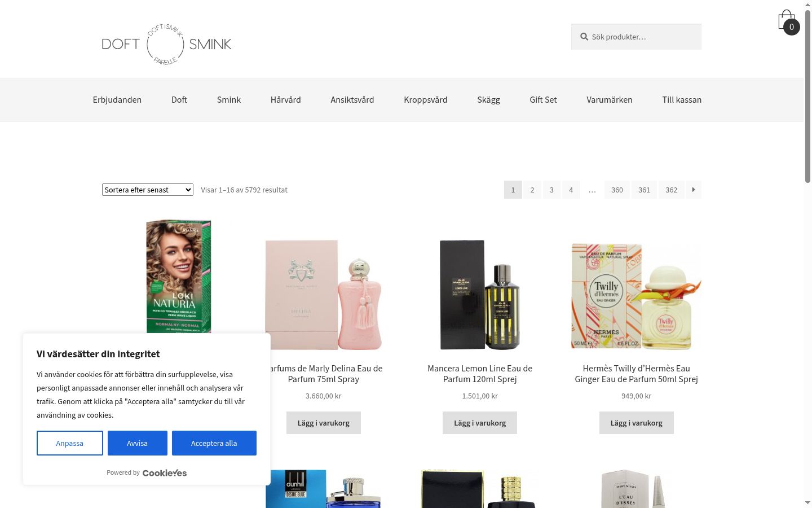Click the Doft Smink Parelle logo
This screenshot has width=812, height=508.
(x=166, y=44)
